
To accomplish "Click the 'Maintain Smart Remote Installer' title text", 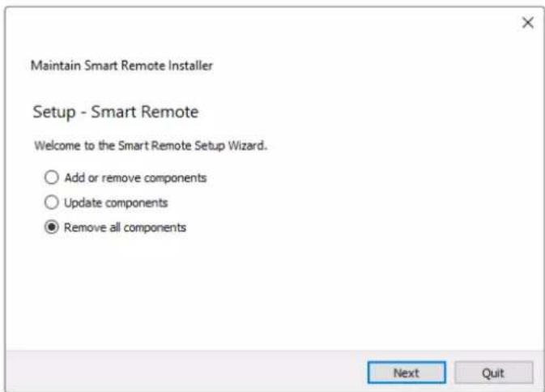I will coord(121,66).
